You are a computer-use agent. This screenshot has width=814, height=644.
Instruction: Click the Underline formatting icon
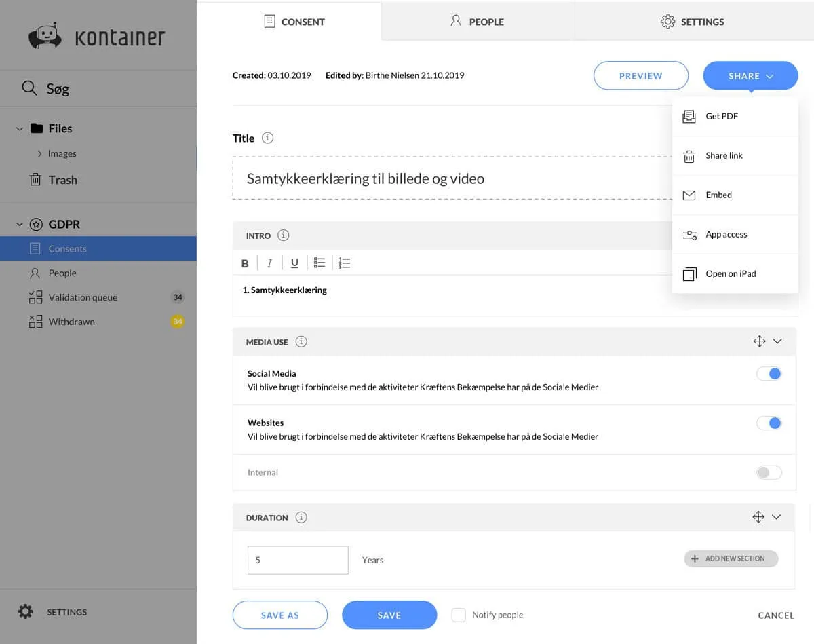point(294,263)
